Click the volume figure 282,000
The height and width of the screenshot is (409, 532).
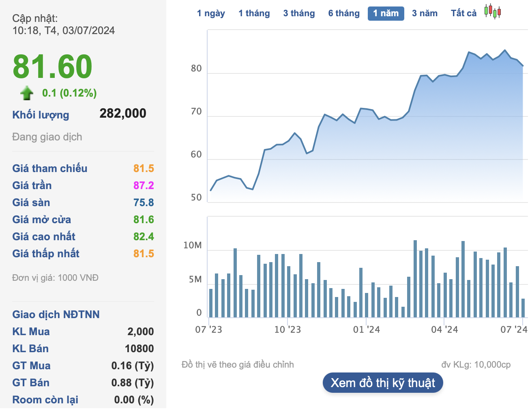pos(123,113)
